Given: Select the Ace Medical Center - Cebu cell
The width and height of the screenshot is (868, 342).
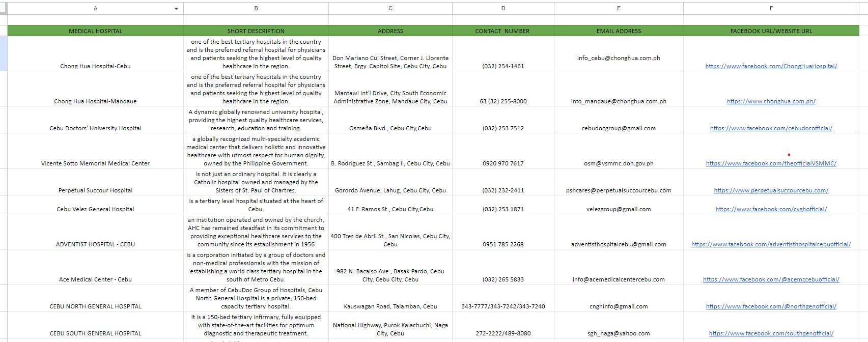Looking at the screenshot, I should coord(96,267).
